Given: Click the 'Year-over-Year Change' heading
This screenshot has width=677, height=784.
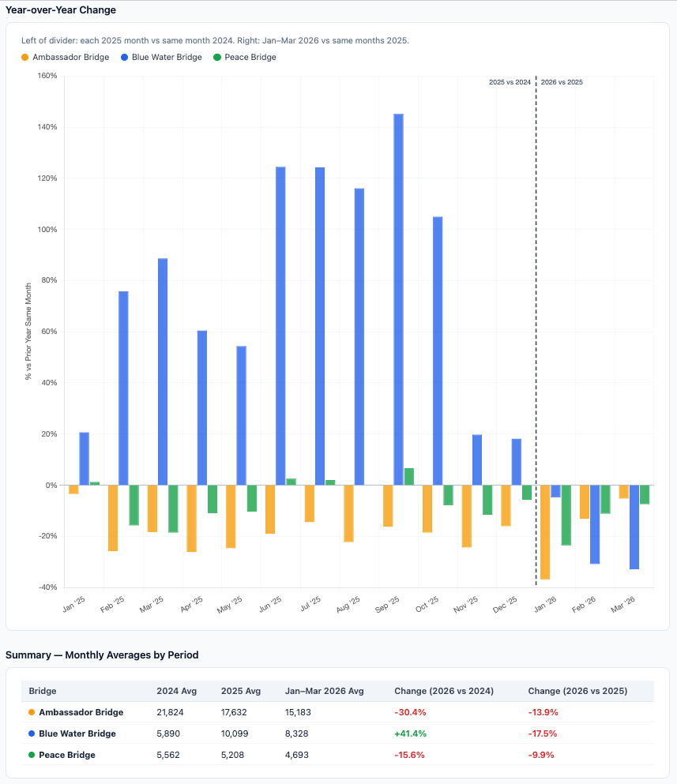Looking at the screenshot, I should (61, 10).
